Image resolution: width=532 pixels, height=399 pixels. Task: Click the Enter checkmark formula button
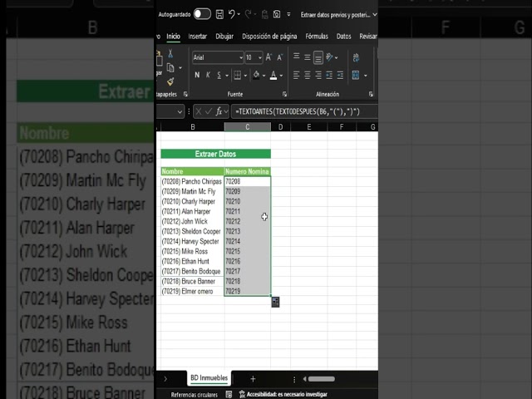[x=209, y=111]
